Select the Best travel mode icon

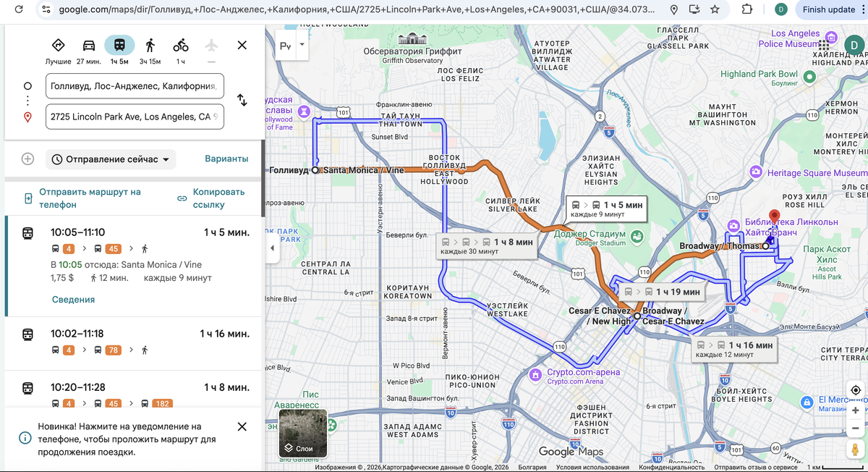(x=59, y=46)
